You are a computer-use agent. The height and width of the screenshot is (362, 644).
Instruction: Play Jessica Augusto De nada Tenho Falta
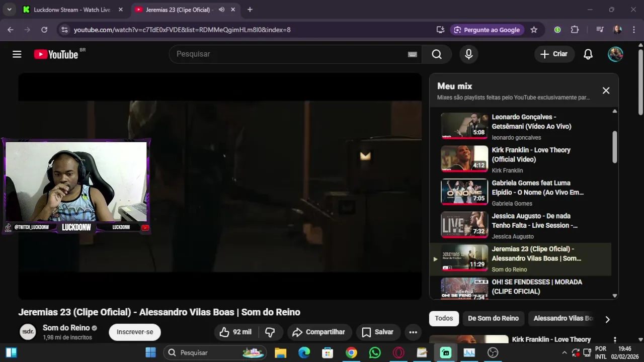pos(520,225)
